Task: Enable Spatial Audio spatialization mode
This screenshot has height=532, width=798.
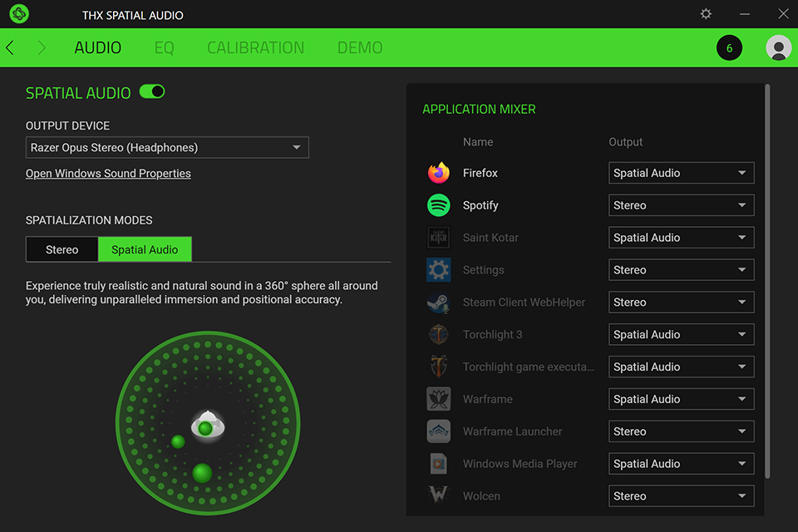Action: pos(145,249)
